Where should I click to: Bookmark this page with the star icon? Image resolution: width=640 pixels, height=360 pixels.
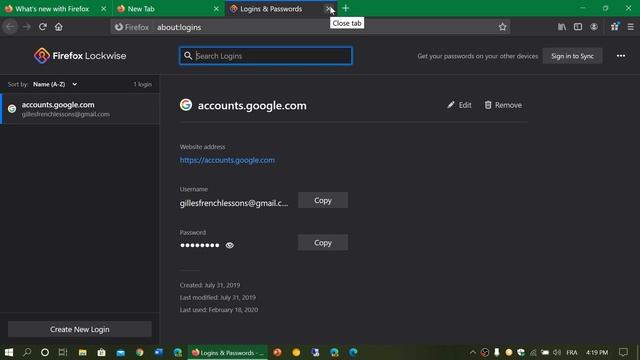[502, 27]
